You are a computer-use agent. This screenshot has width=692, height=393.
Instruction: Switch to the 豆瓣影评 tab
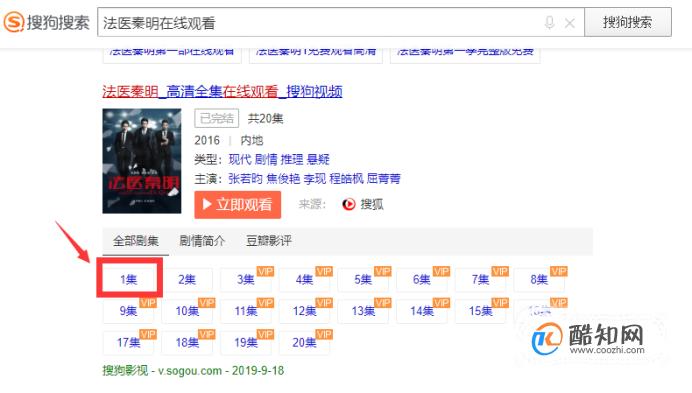[269, 241]
